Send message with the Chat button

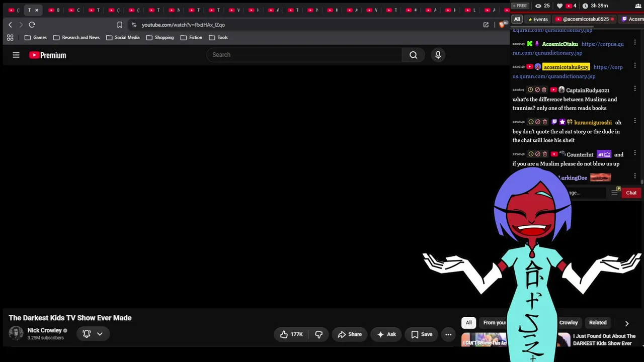(x=631, y=193)
